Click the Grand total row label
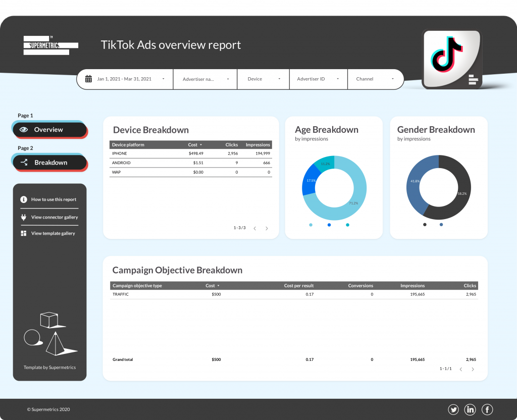Viewport: 517px width, 420px height. pos(123,359)
